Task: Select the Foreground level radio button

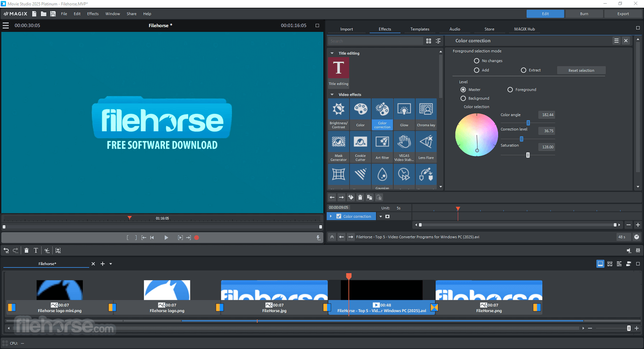Action: 510,89
